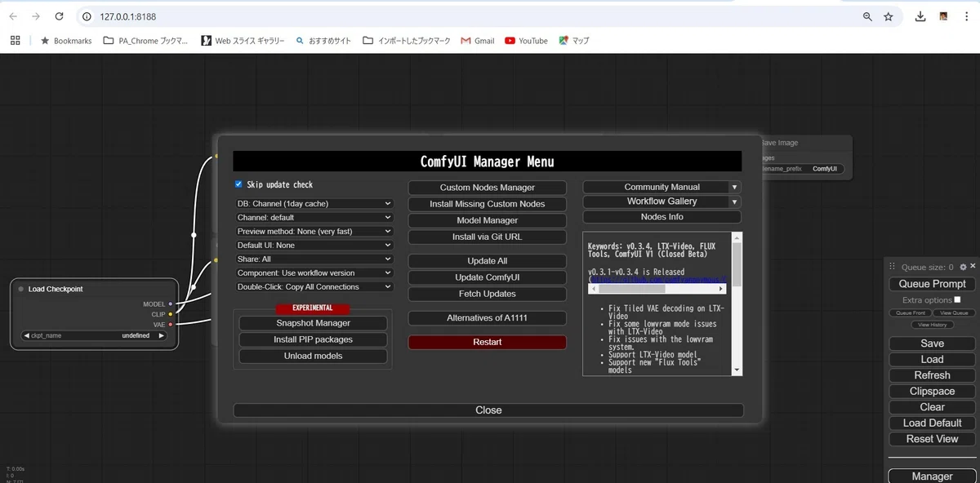Viewport: 980px width, 483px height.
Task: Click the red Restart button
Action: [x=488, y=342]
